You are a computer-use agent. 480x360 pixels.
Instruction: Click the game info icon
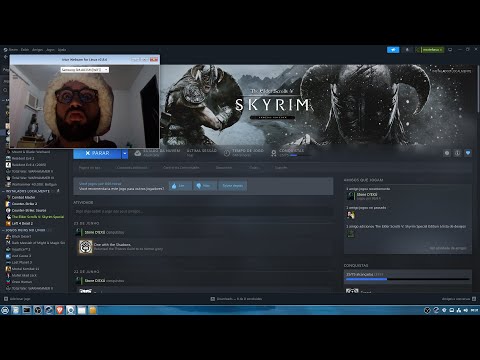(457, 153)
